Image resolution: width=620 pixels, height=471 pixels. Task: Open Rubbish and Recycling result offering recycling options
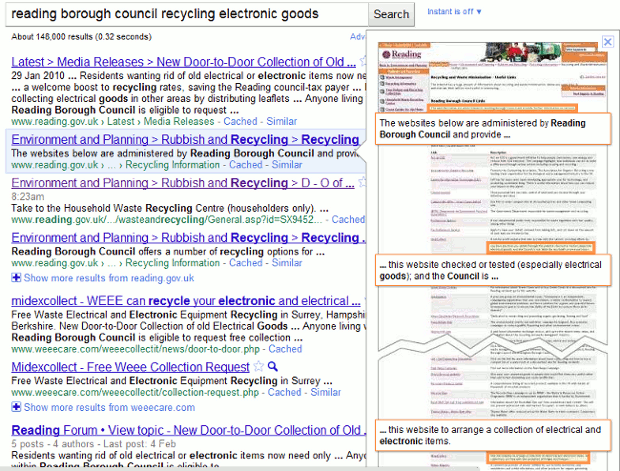[x=188, y=238]
